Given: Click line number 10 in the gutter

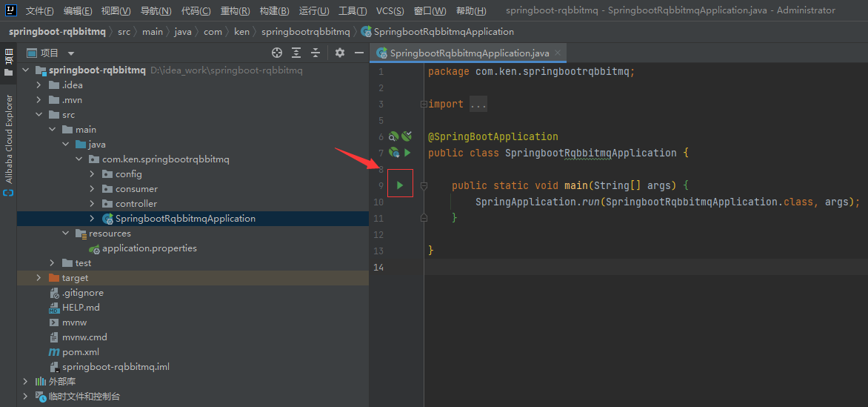Looking at the screenshot, I should tap(380, 202).
